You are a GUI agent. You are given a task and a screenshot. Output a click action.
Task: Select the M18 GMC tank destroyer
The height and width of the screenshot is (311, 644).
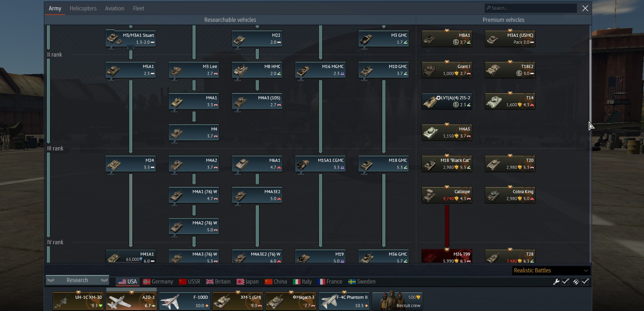[383, 164]
